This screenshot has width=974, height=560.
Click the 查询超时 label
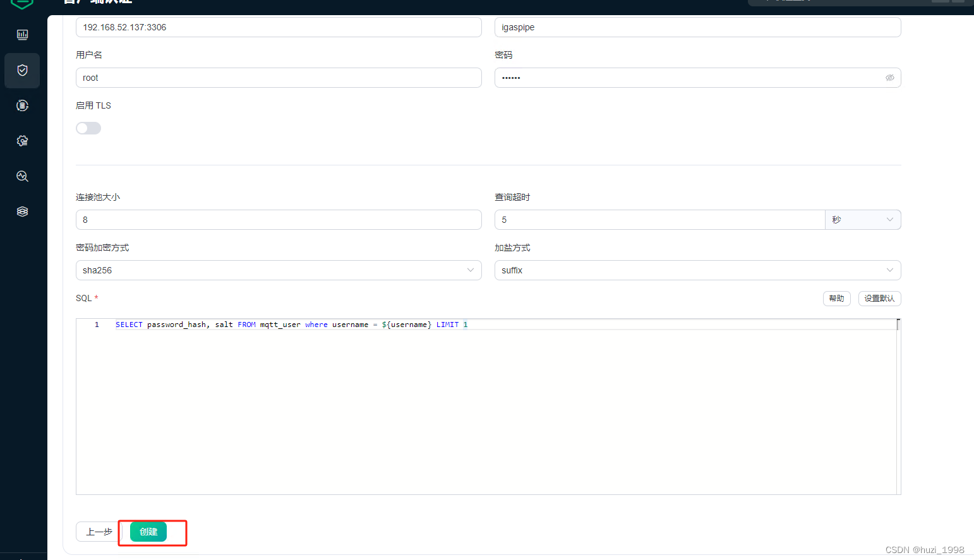point(512,197)
